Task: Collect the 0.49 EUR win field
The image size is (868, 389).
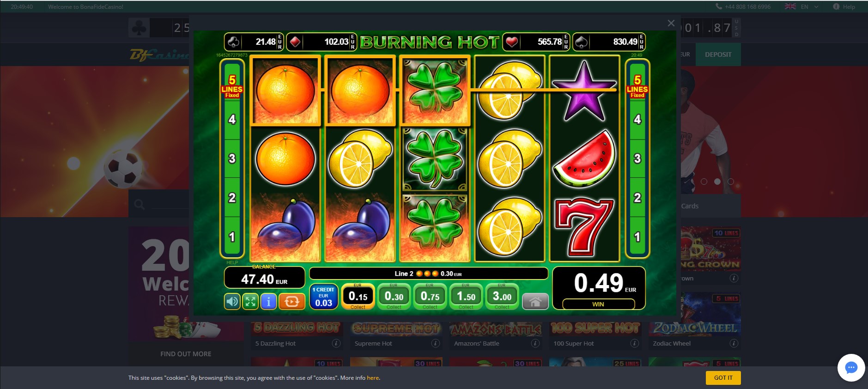Action: pyautogui.click(x=599, y=288)
